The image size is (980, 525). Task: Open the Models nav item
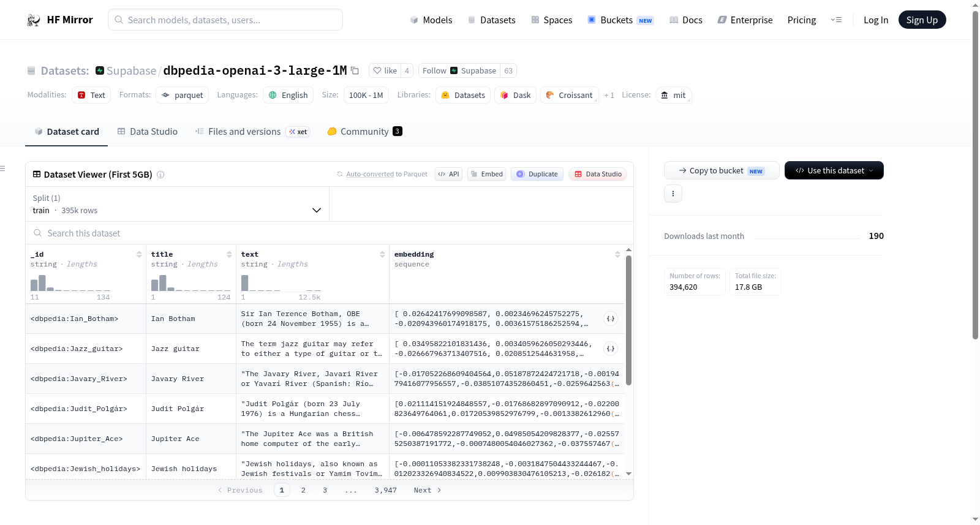pos(431,20)
